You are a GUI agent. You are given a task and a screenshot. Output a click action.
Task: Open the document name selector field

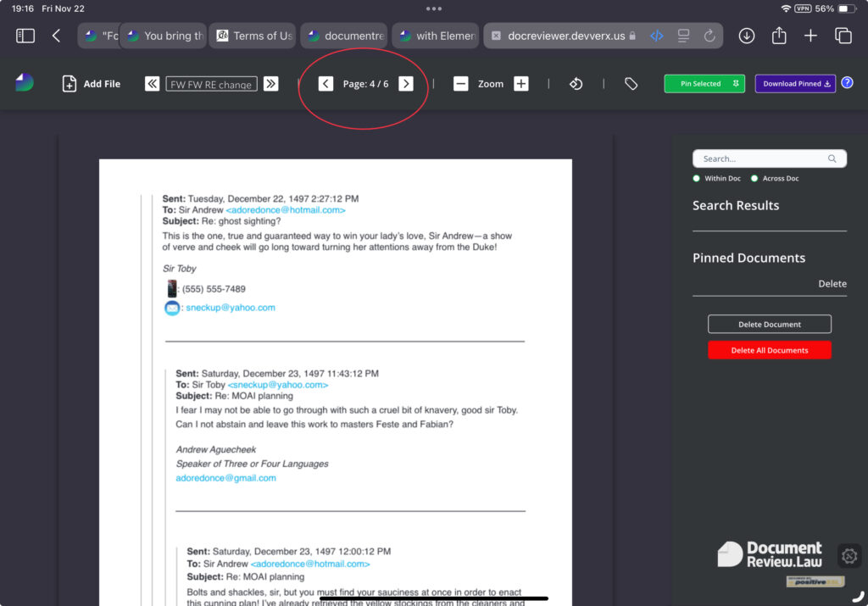[x=211, y=84]
